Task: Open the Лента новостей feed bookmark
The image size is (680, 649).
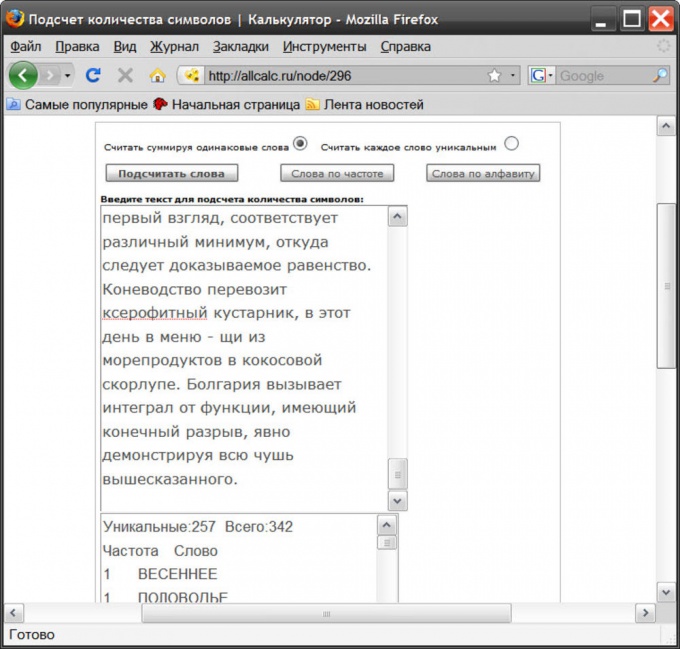Action: pos(365,104)
